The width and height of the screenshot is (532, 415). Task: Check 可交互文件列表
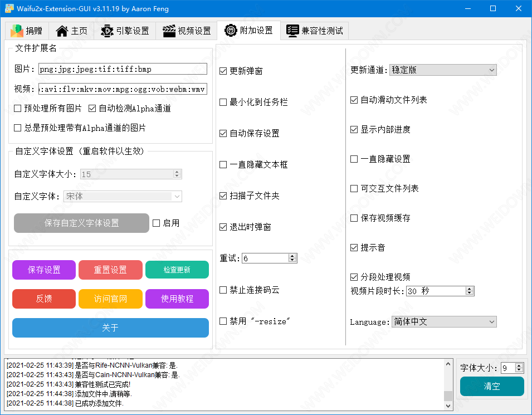tap(354, 188)
